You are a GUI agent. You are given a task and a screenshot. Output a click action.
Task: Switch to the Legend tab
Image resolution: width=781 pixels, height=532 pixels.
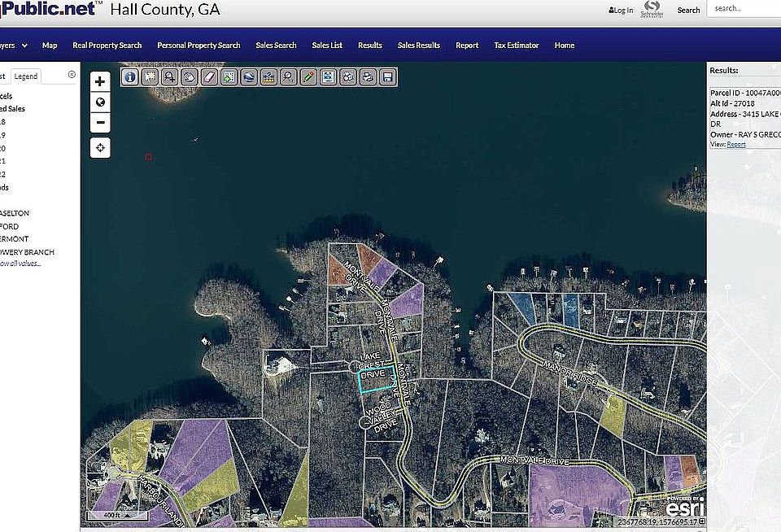[26, 76]
